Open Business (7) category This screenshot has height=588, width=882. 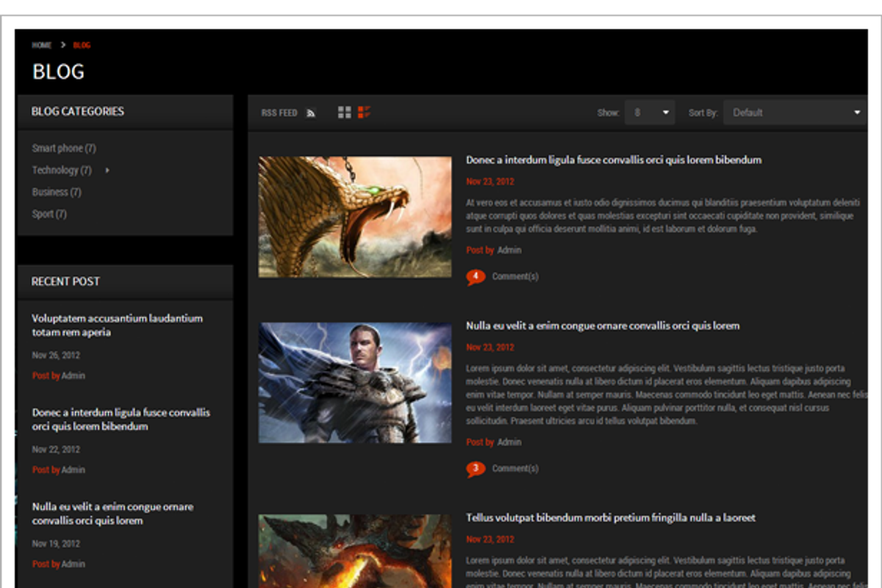point(57,193)
